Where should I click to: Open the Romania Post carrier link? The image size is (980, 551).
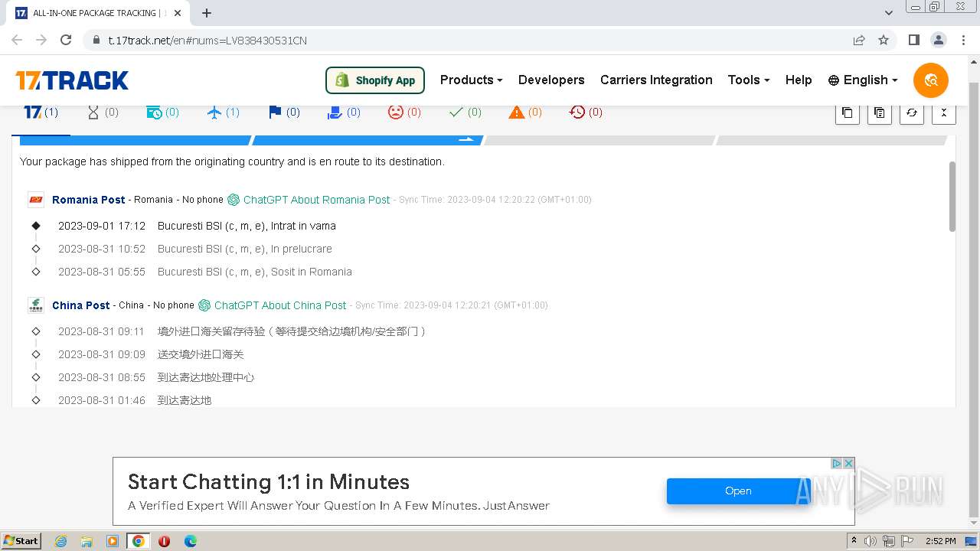coord(88,200)
